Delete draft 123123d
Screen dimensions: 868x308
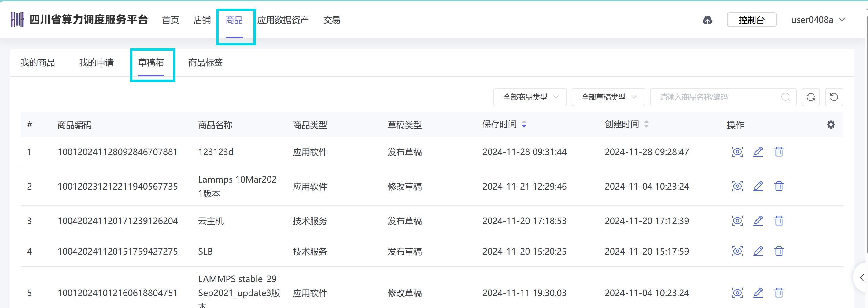779,152
